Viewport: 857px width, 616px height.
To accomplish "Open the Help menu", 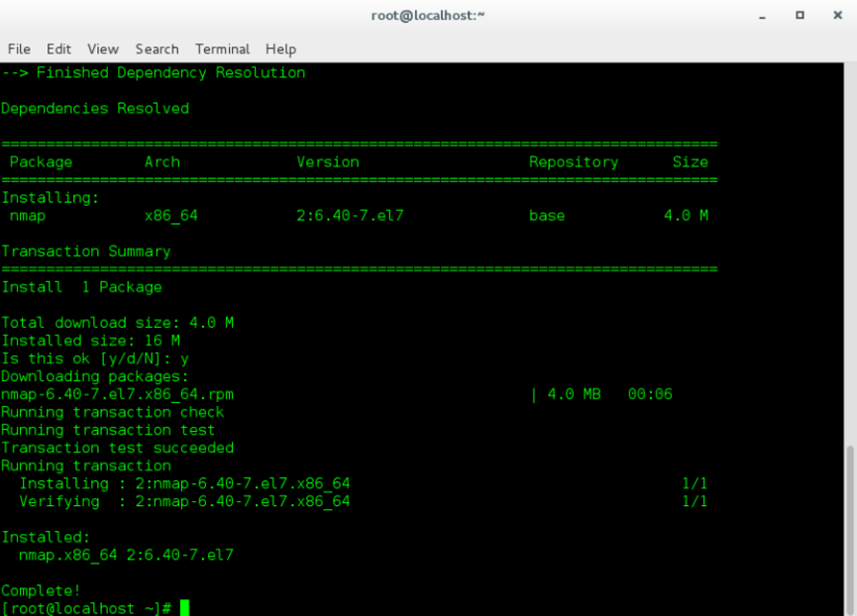I will pos(280,49).
